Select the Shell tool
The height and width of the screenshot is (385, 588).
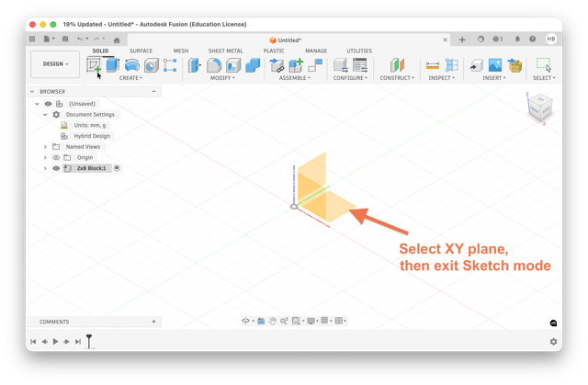tap(233, 65)
